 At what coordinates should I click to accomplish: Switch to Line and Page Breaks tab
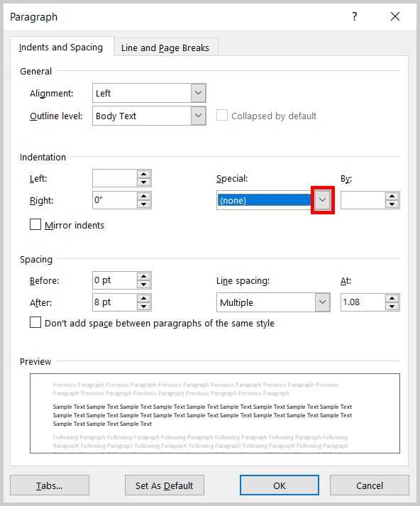pos(165,48)
